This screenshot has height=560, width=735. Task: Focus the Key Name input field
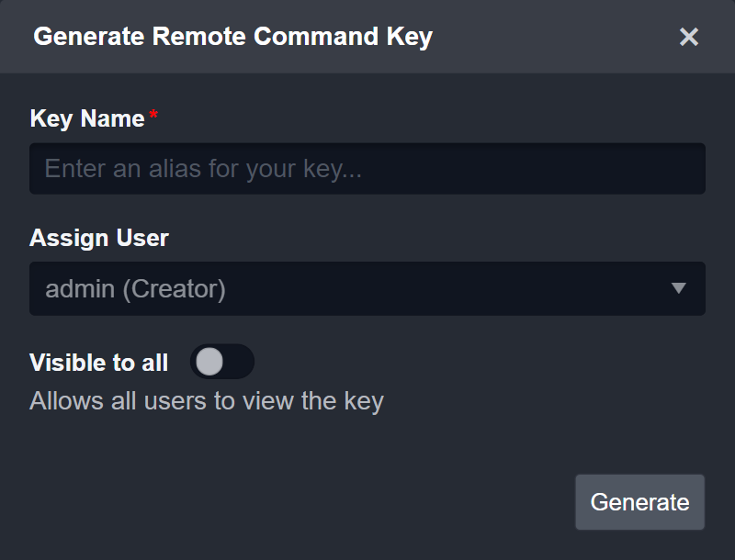[367, 169]
